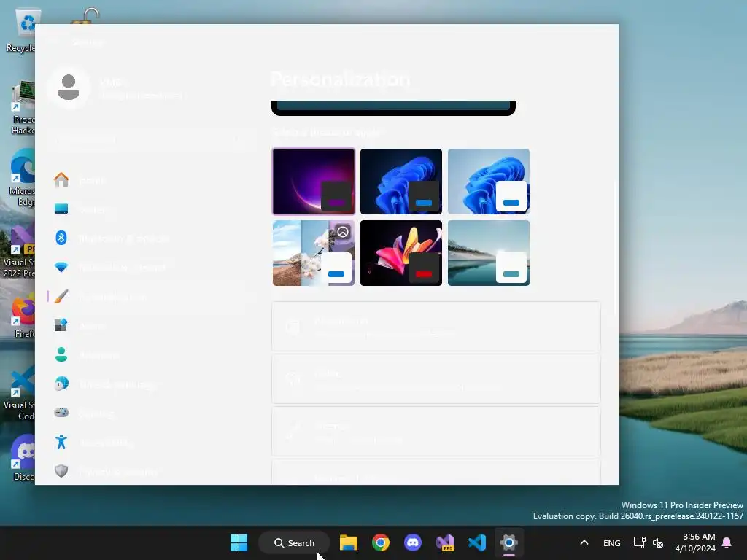Apply the purple glow dark theme
The width and height of the screenshot is (747, 560).
point(314,182)
